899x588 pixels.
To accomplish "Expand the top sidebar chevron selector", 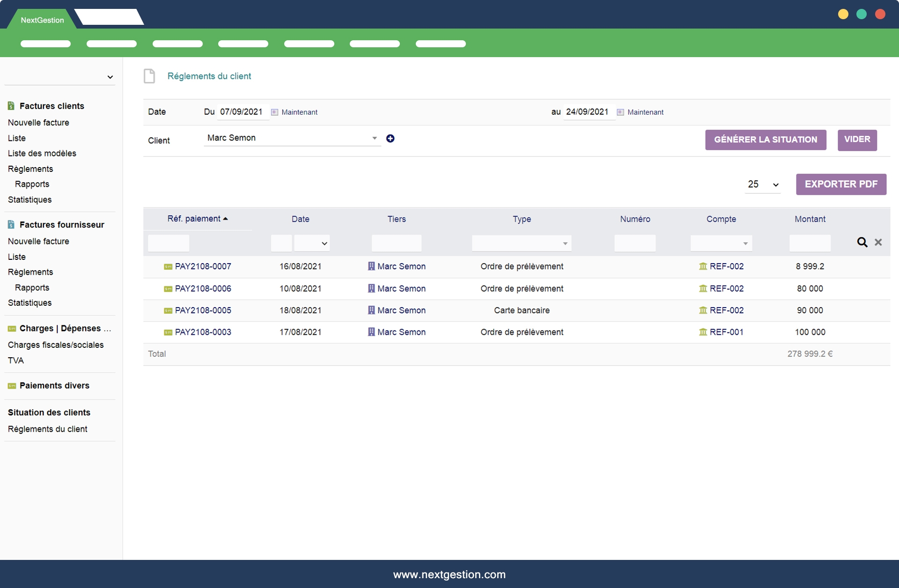I will [x=110, y=77].
